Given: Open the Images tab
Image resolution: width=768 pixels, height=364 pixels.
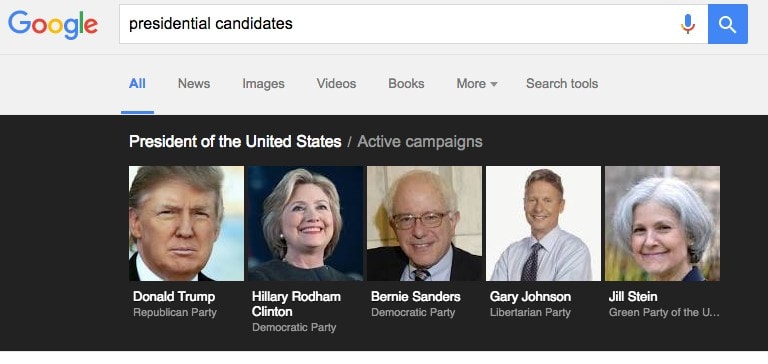Looking at the screenshot, I should click(264, 84).
